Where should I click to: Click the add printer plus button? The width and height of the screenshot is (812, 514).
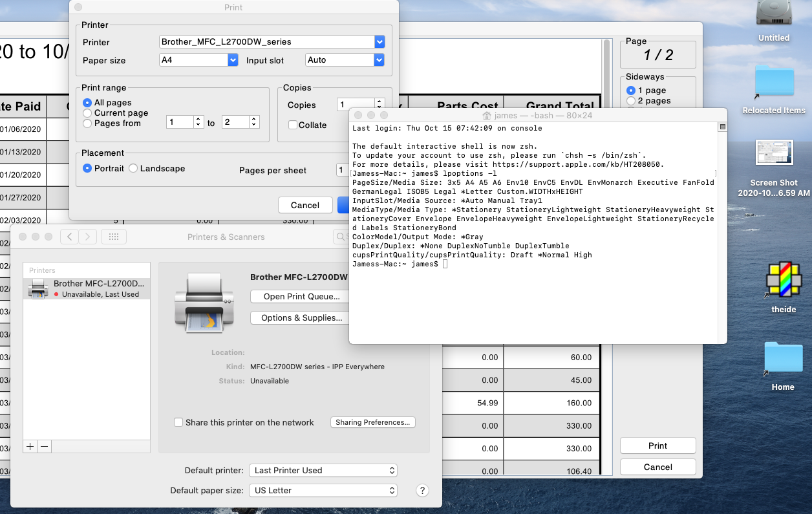(30, 446)
